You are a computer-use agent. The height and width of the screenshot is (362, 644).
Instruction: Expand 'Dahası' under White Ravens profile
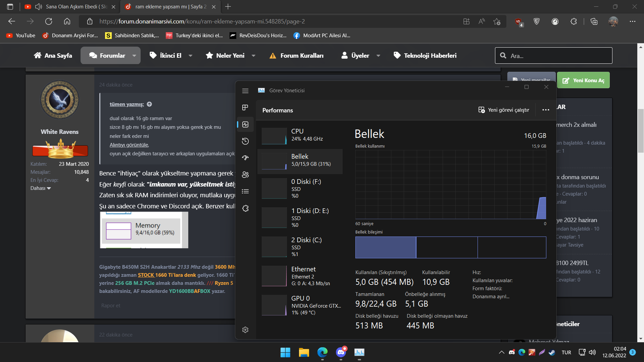click(x=41, y=188)
